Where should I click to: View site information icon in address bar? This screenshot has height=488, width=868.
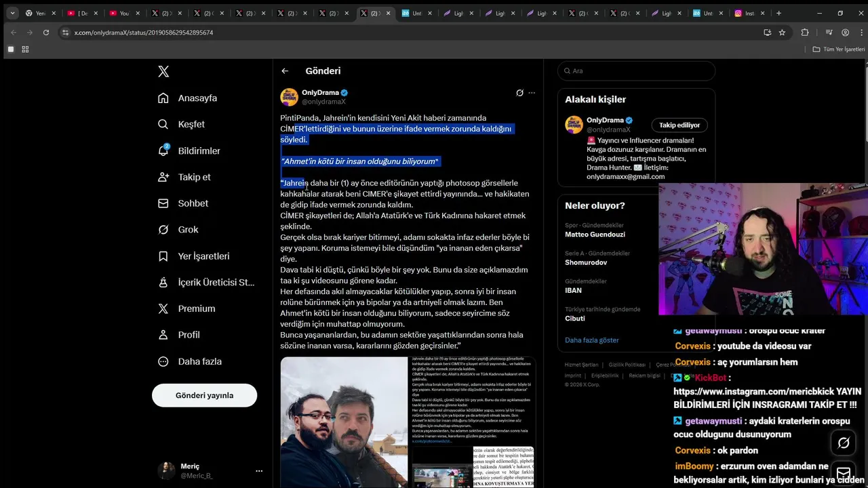66,33
